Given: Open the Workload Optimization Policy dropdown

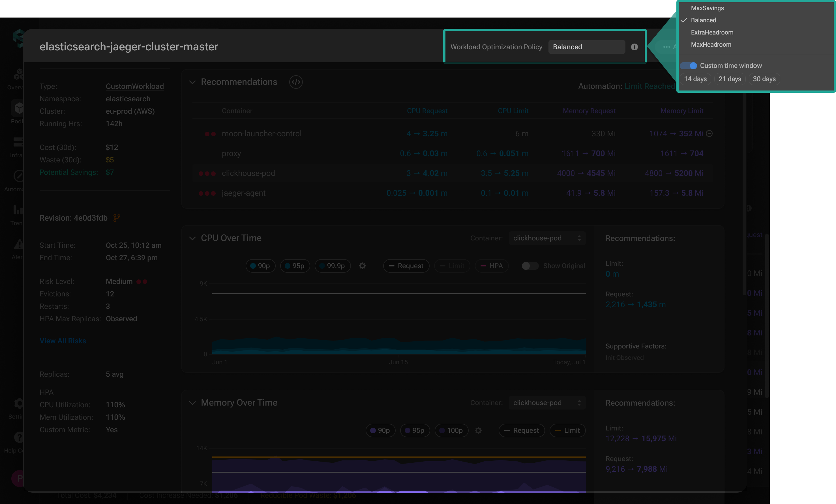Looking at the screenshot, I should coord(586,47).
